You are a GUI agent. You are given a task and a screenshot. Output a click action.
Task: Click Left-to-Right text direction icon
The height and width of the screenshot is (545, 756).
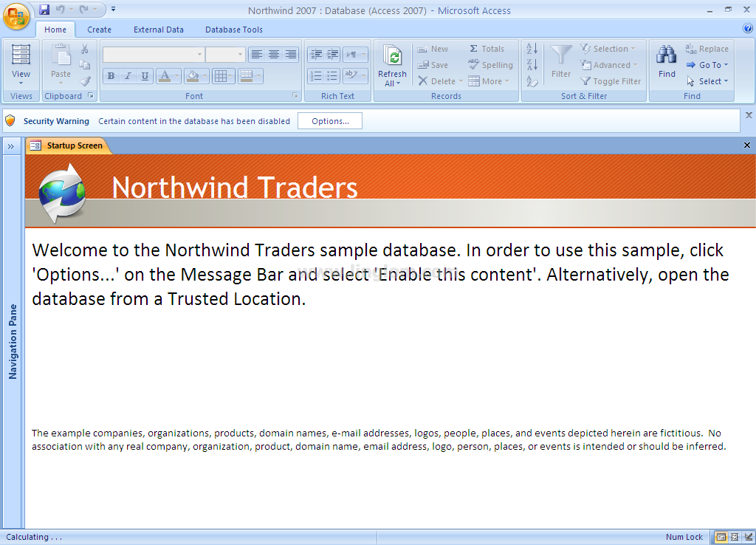click(x=351, y=55)
